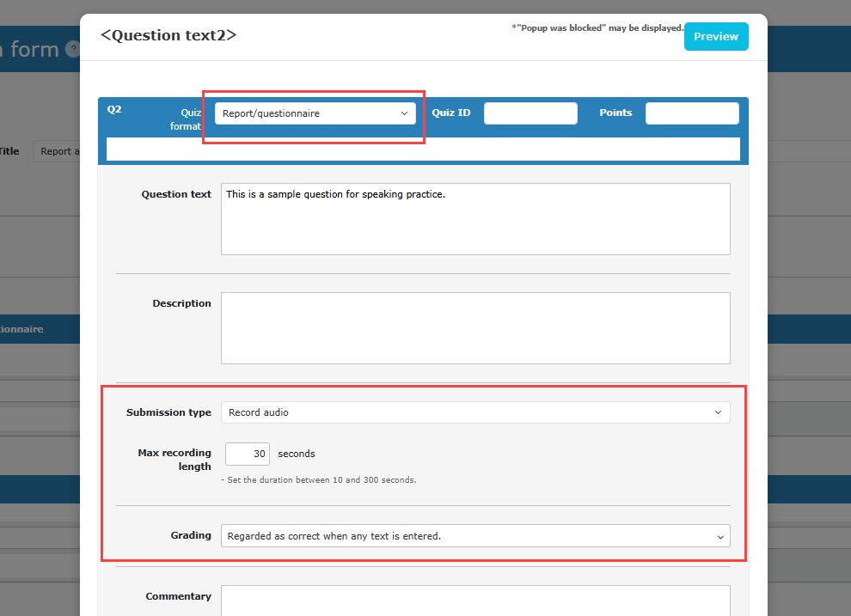This screenshot has width=851, height=616.
Task: Click the duration hint text under recording length
Action: point(318,480)
